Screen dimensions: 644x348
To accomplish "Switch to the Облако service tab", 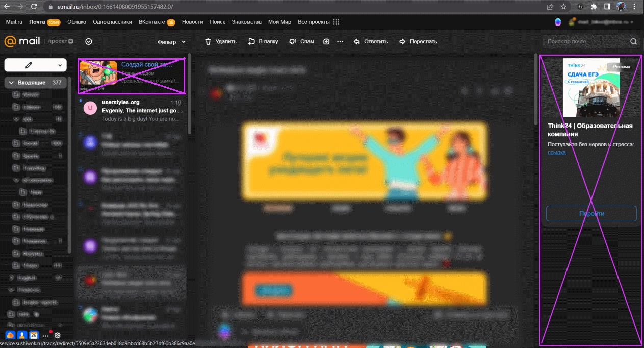I will [x=76, y=22].
